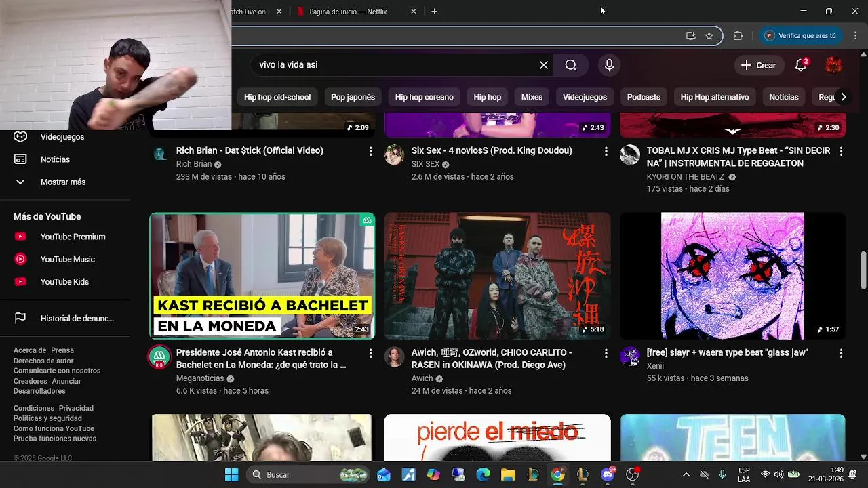Screen dimensions: 868x488
Task: Open the KYORI ON THE BEATZ channel avatar
Action: point(630,155)
